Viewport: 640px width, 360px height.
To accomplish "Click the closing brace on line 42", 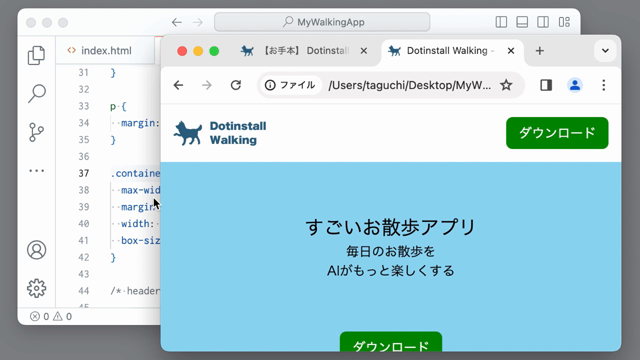I will click(x=113, y=257).
